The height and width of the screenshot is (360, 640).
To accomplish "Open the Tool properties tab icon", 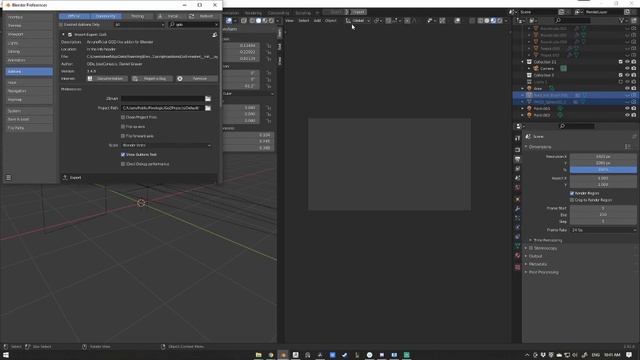I will pyautogui.click(x=518, y=138).
